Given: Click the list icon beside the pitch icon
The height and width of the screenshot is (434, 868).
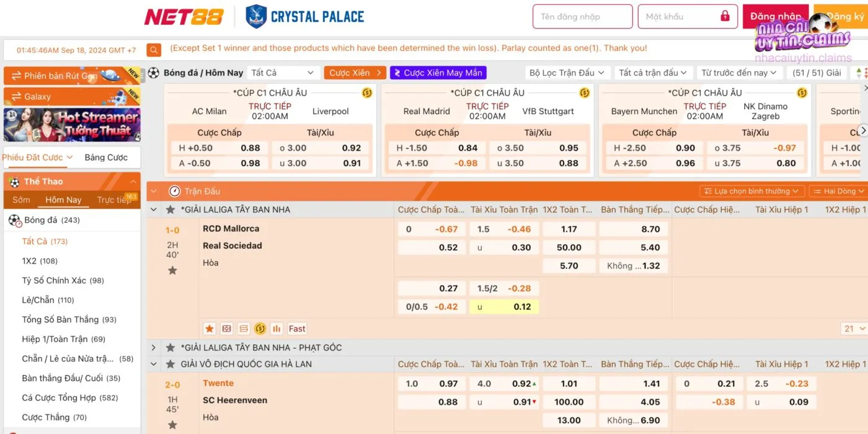Looking at the screenshot, I should (x=243, y=329).
